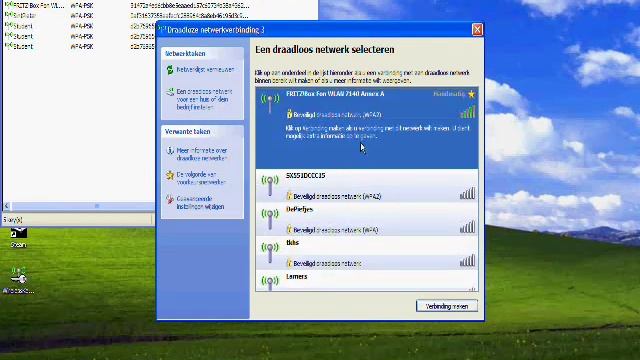Open Geavanceerde instellingen wijzigen link
640x360 pixels.
tap(200, 203)
